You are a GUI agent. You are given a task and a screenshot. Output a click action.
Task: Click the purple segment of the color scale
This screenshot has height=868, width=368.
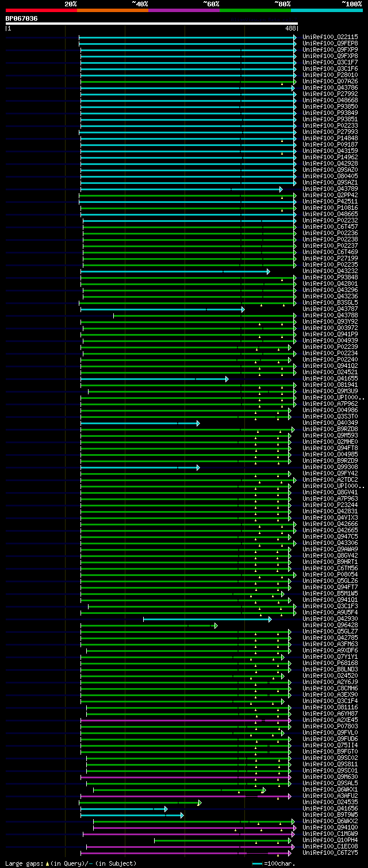pyautogui.click(x=183, y=10)
